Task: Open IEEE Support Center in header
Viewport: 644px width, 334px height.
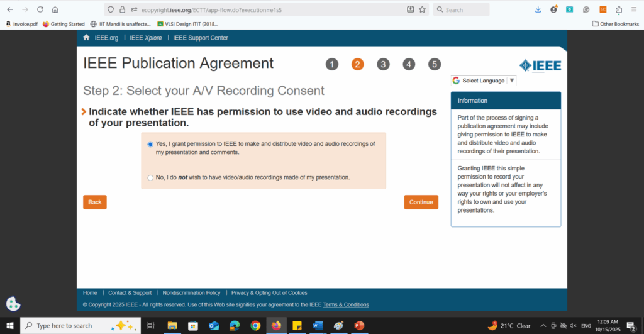Action: 201,38
